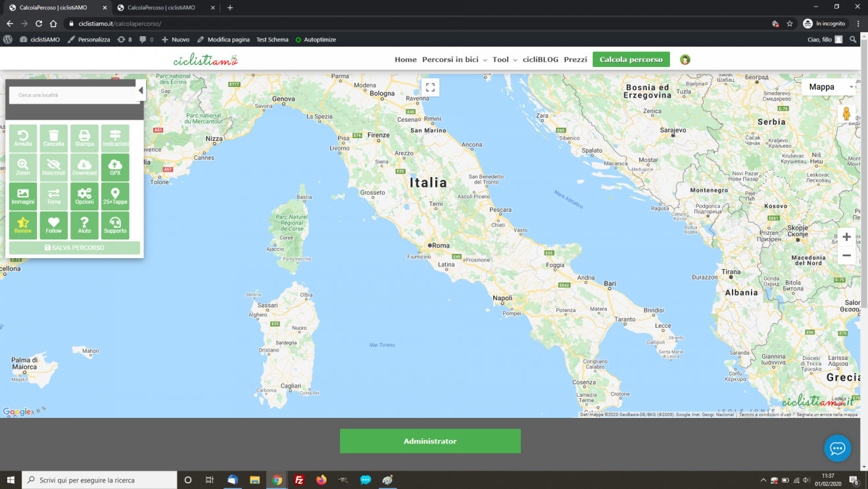Click the GPX upload tool
Viewport: 868px width, 489px height.
(x=115, y=167)
